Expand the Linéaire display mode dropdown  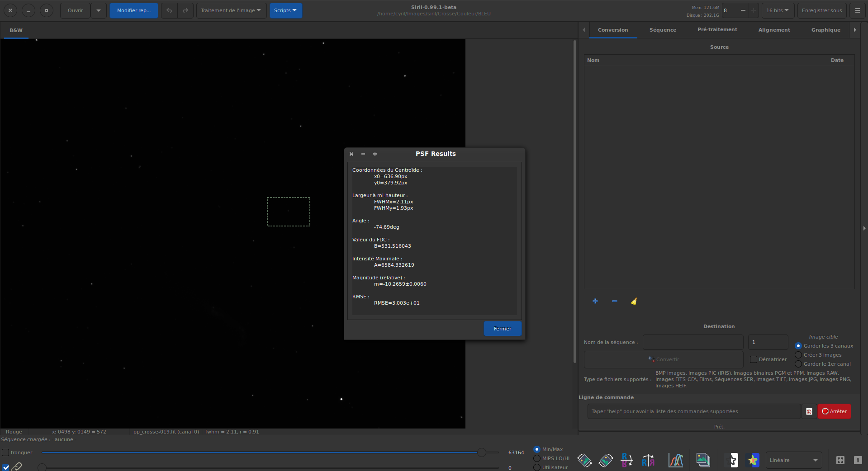[793, 460]
